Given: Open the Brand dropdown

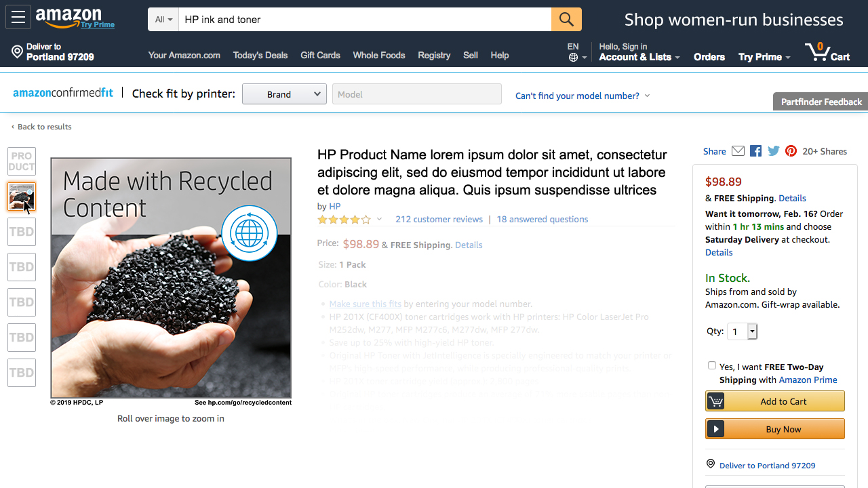Looking at the screenshot, I should click(284, 94).
